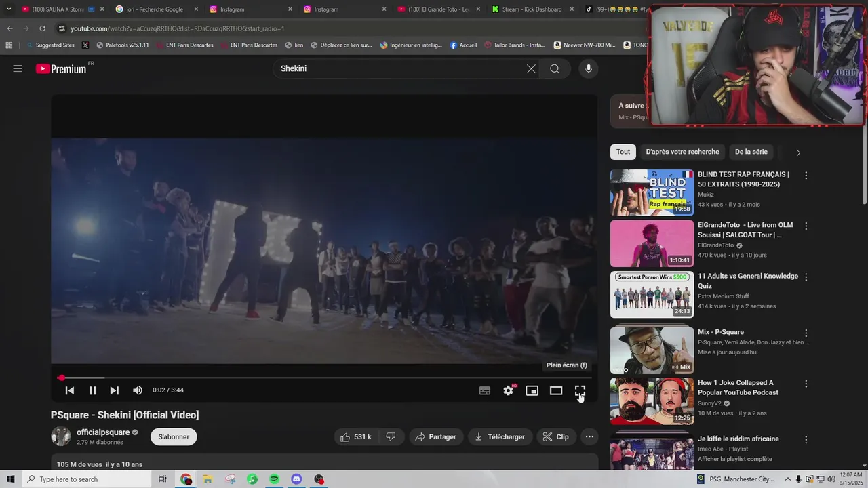This screenshot has width=868, height=488.
Task: Open more actions ellipsis below video
Action: (x=589, y=436)
